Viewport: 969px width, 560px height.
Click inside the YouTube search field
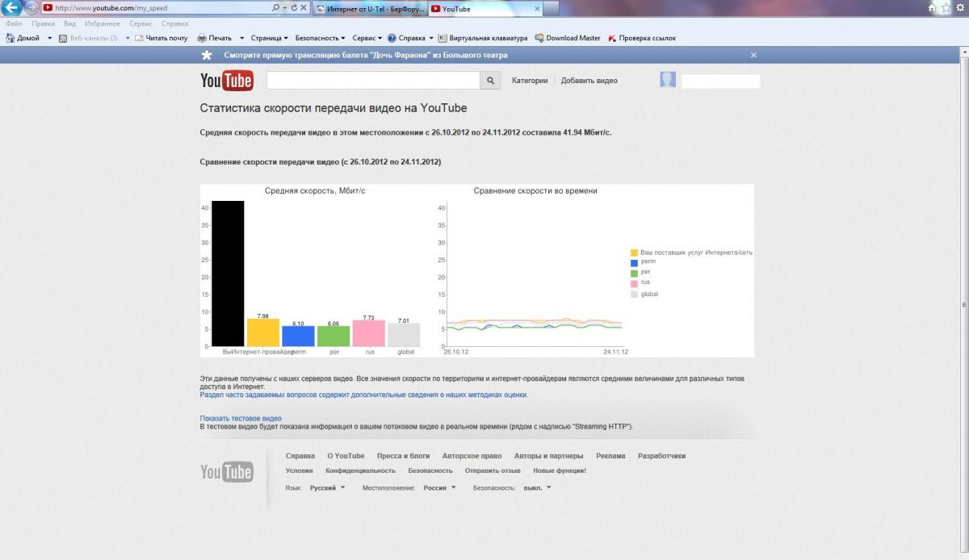tap(372, 81)
